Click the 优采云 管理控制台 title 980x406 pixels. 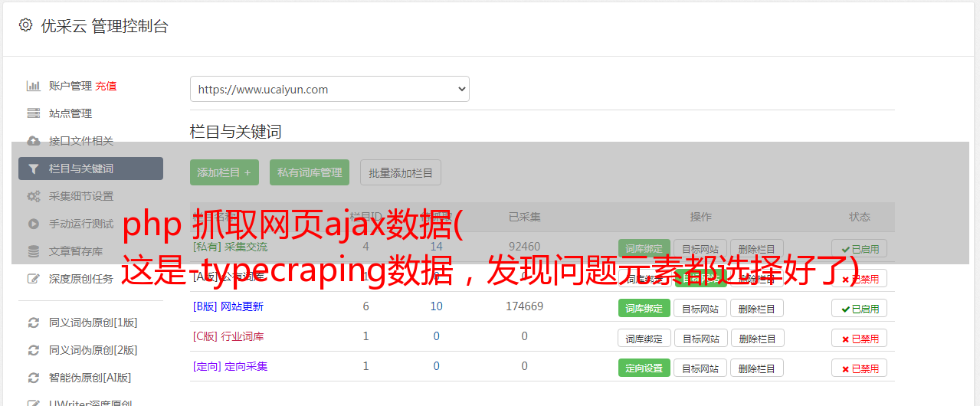coord(104,26)
